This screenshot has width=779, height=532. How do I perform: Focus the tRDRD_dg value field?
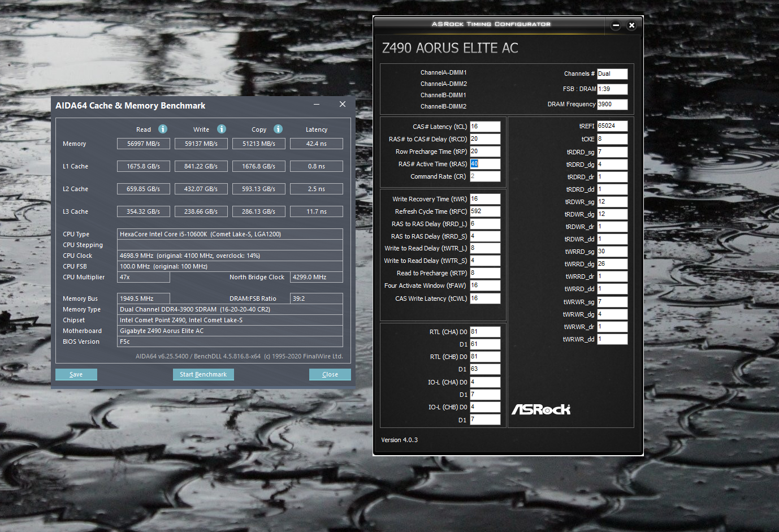612,165
